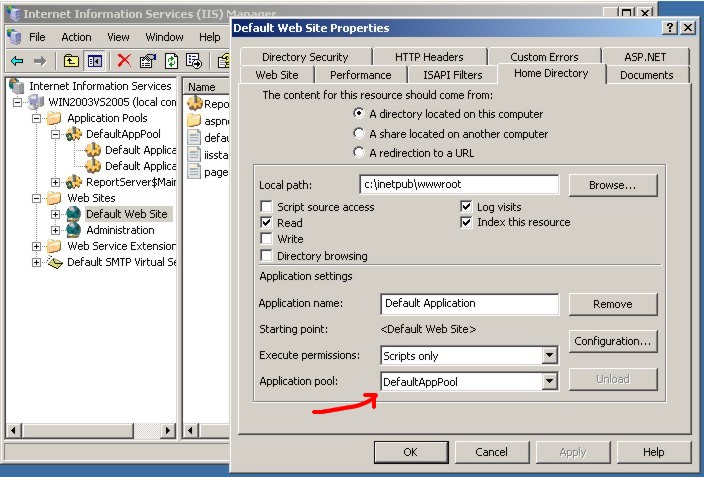Select 'A redirection to a URL' option

point(358,152)
